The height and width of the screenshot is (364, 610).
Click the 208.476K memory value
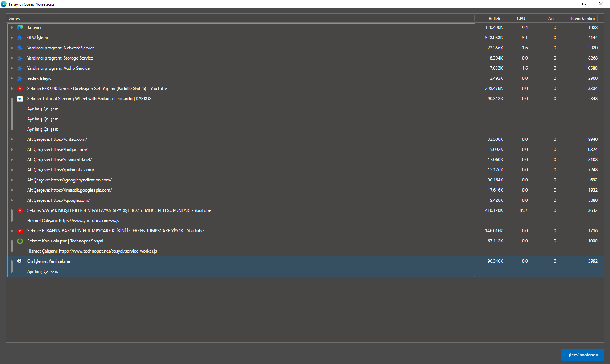pos(494,89)
